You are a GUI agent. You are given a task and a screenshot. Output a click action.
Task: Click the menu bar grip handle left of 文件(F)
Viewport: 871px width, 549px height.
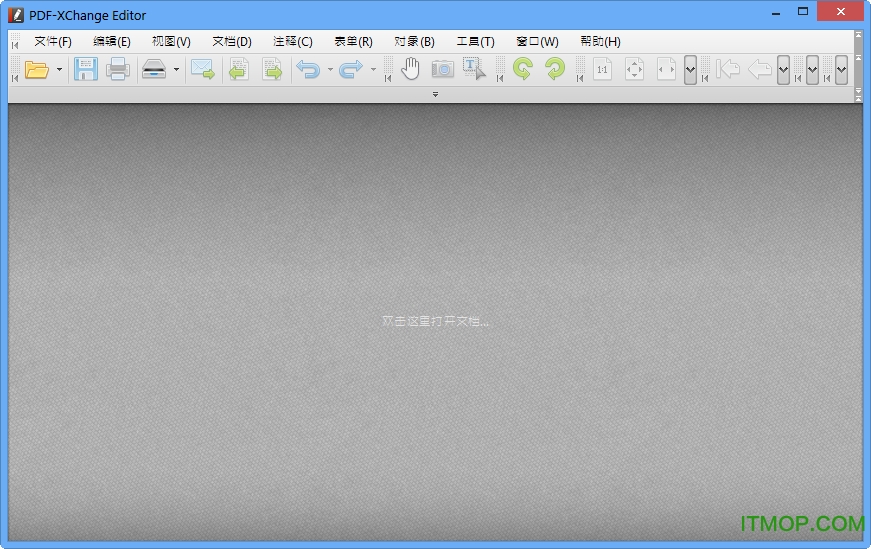pyautogui.click(x=15, y=42)
